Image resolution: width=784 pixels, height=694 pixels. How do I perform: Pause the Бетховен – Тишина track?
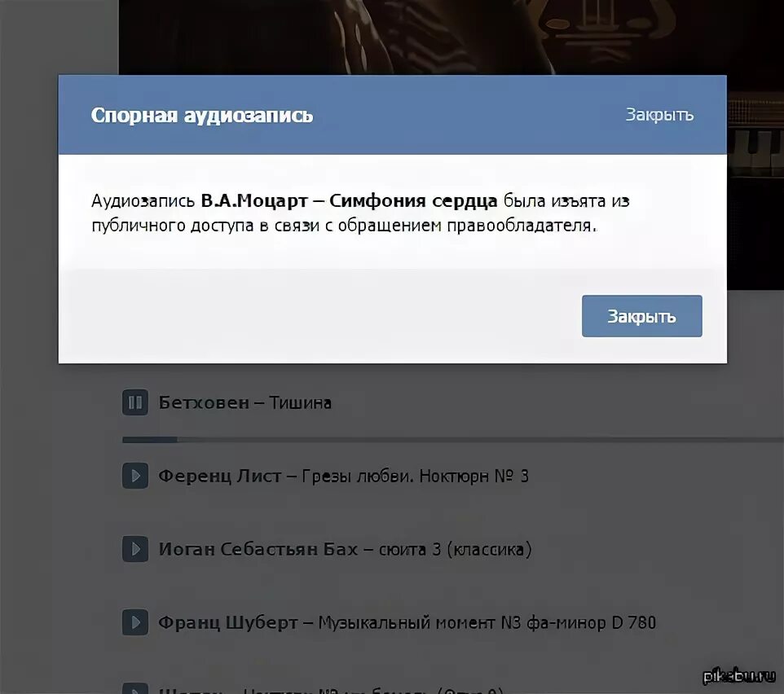click(x=135, y=402)
